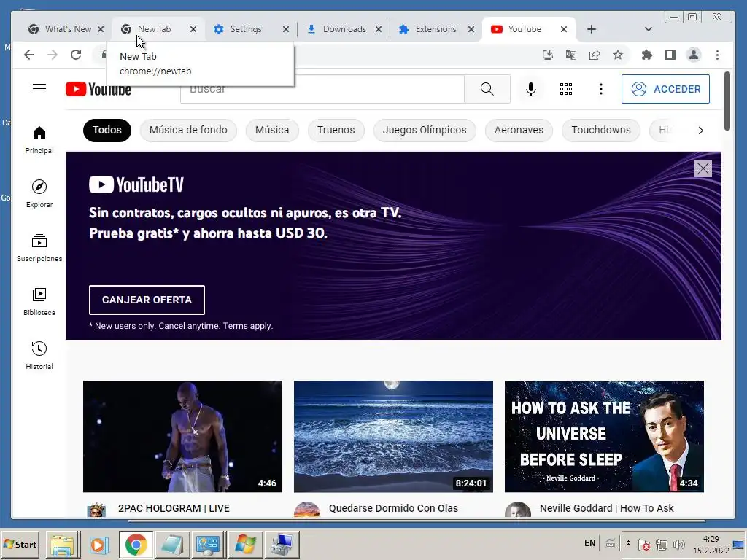The height and width of the screenshot is (560, 747).
Task: Switch to the What's New tab
Action: pyautogui.click(x=65, y=29)
